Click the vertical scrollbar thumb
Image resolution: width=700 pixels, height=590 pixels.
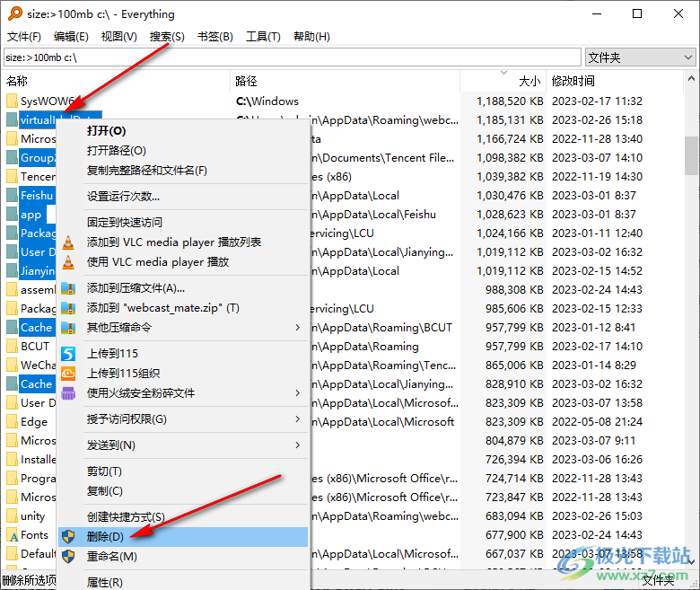click(x=692, y=155)
